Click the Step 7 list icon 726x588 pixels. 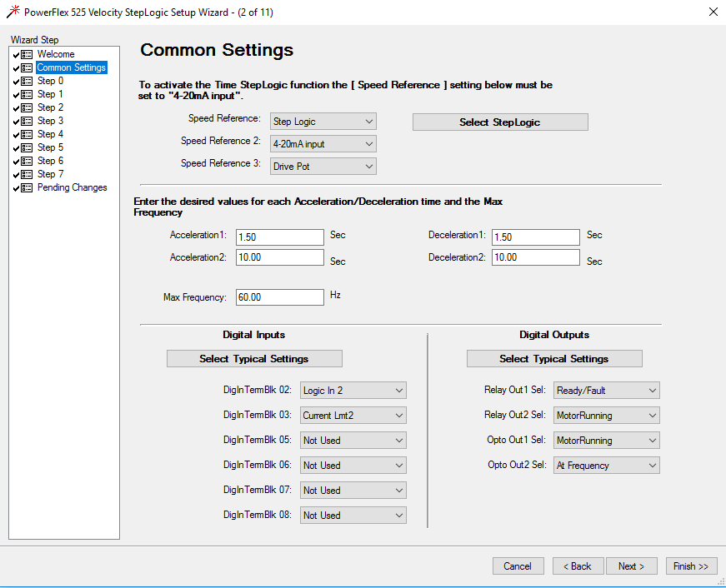click(27, 174)
